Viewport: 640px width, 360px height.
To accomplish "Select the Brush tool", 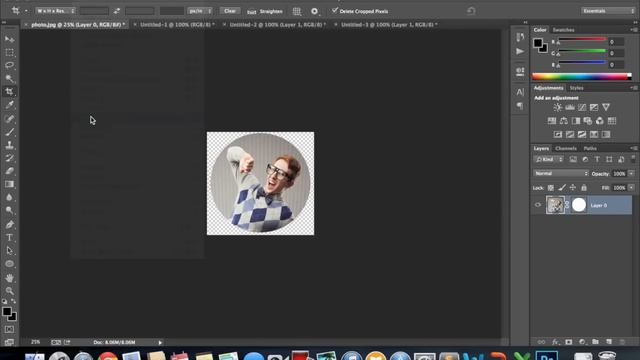I will click(x=9, y=131).
